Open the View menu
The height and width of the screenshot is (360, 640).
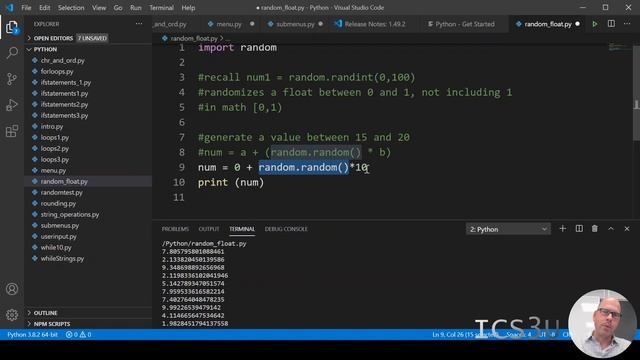pyautogui.click(x=99, y=8)
